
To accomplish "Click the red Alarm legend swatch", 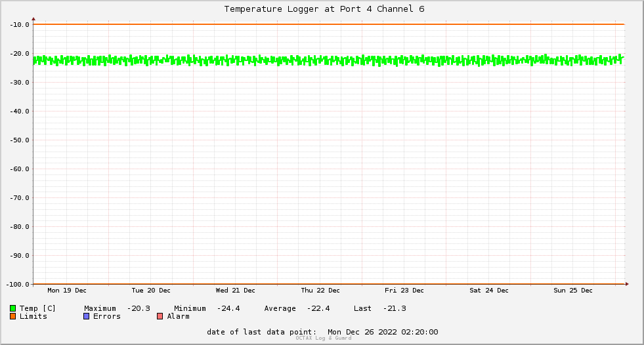I will (x=160, y=316).
